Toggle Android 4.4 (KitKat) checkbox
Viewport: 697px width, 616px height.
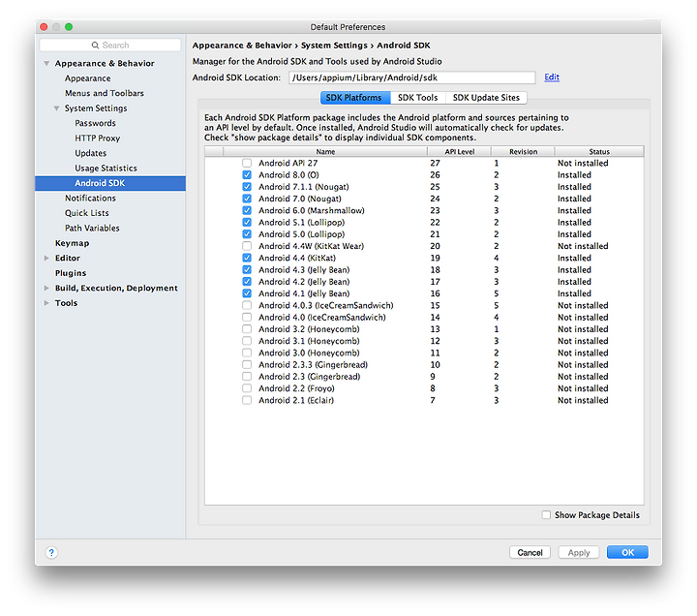[247, 258]
